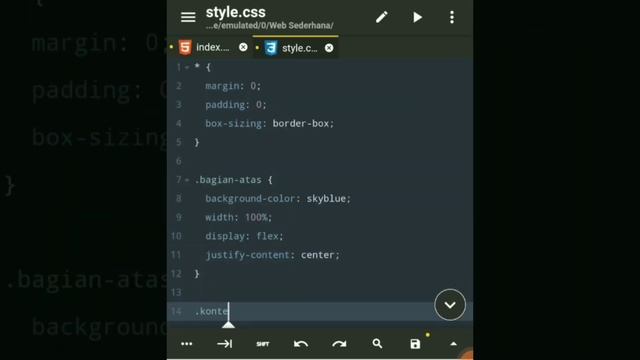This screenshot has height=360, width=640.
Task: Place cursor on 'padding: 0;' line
Action: click(x=236, y=105)
